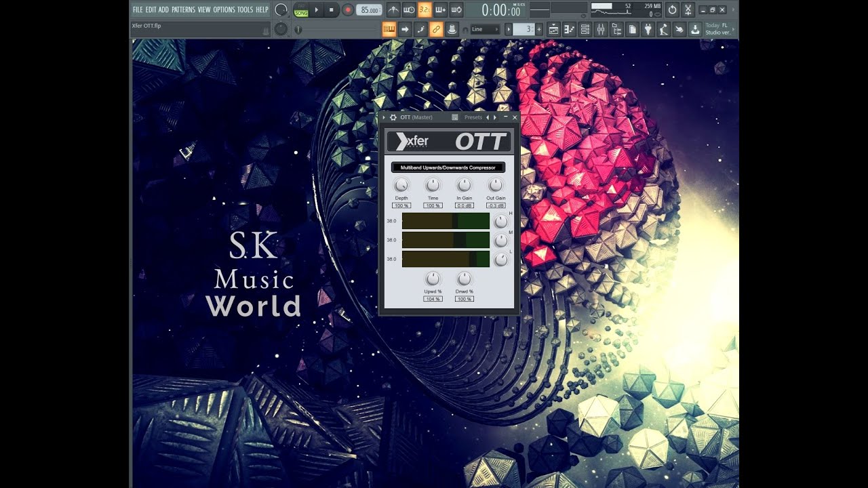Click the stamp icon in toolbar

click(x=452, y=29)
